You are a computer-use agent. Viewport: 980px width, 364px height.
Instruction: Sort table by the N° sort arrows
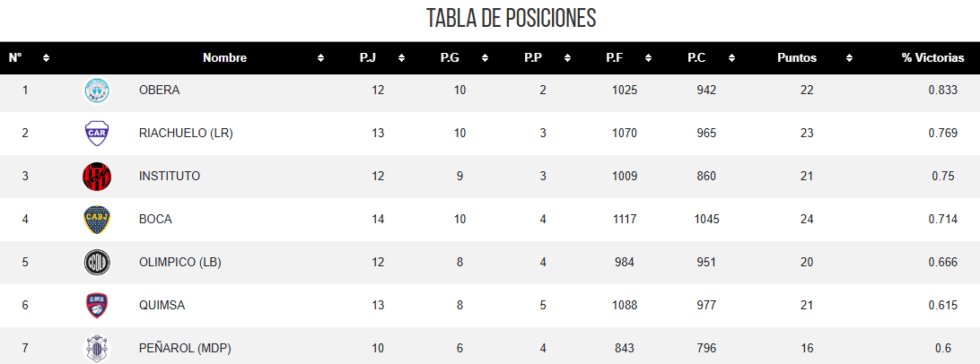(x=46, y=58)
